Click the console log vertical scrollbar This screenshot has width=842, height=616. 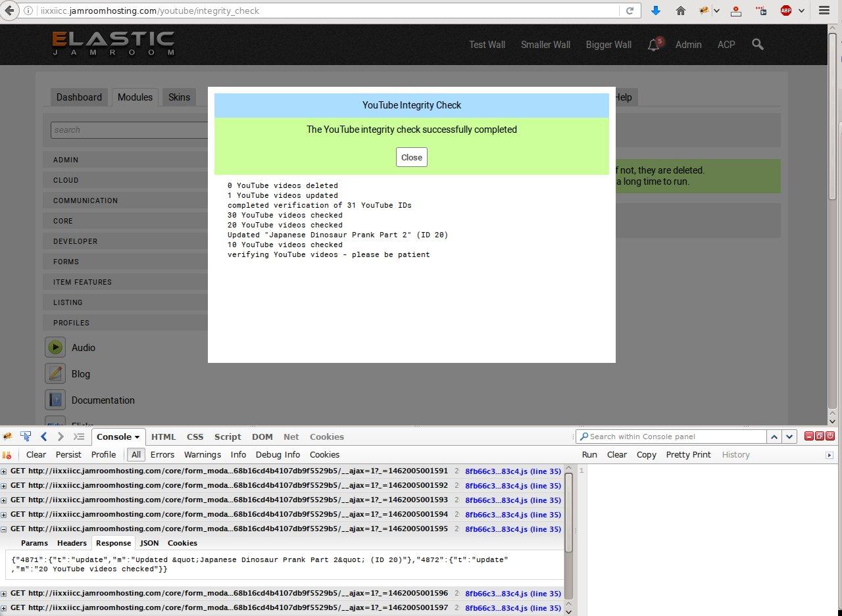[569, 513]
